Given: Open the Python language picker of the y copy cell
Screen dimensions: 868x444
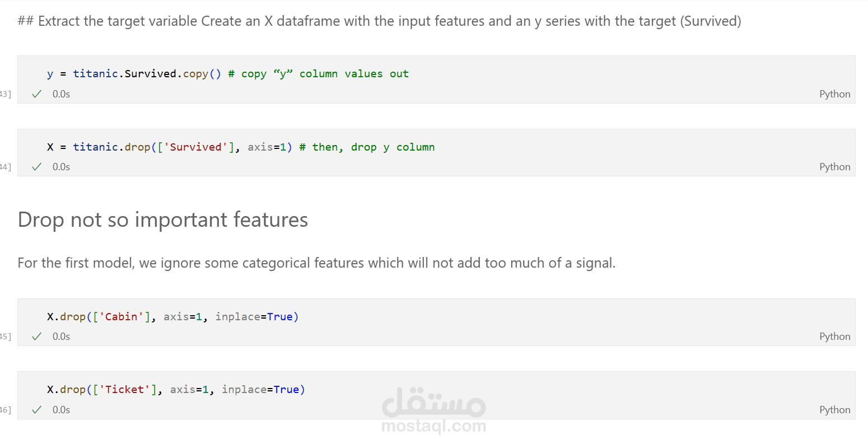Looking at the screenshot, I should [834, 94].
